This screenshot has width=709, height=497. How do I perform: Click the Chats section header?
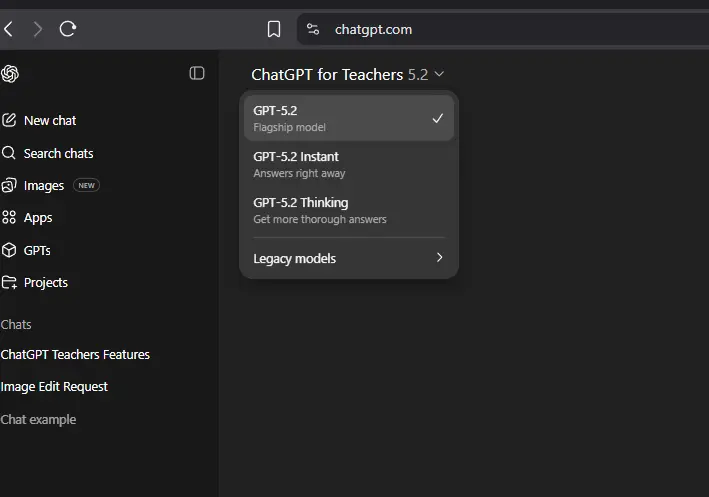16,324
